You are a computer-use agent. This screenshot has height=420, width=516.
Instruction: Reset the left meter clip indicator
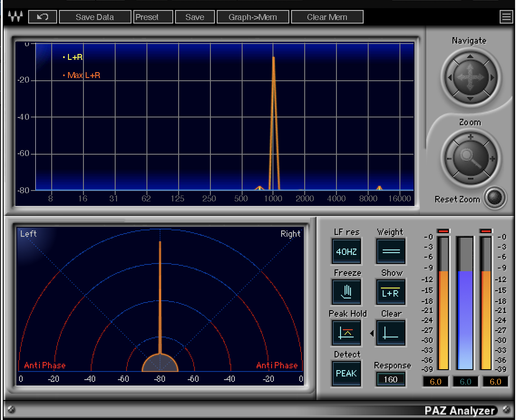(443, 231)
